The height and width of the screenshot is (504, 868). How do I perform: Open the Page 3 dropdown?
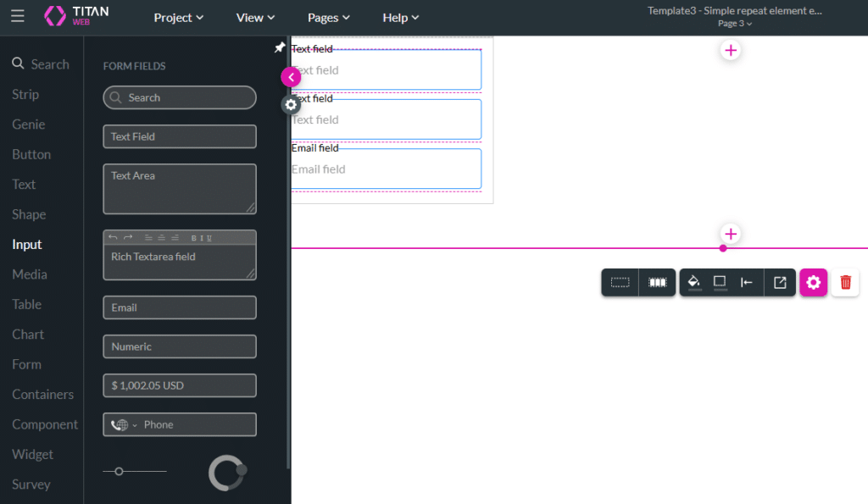[x=734, y=23]
